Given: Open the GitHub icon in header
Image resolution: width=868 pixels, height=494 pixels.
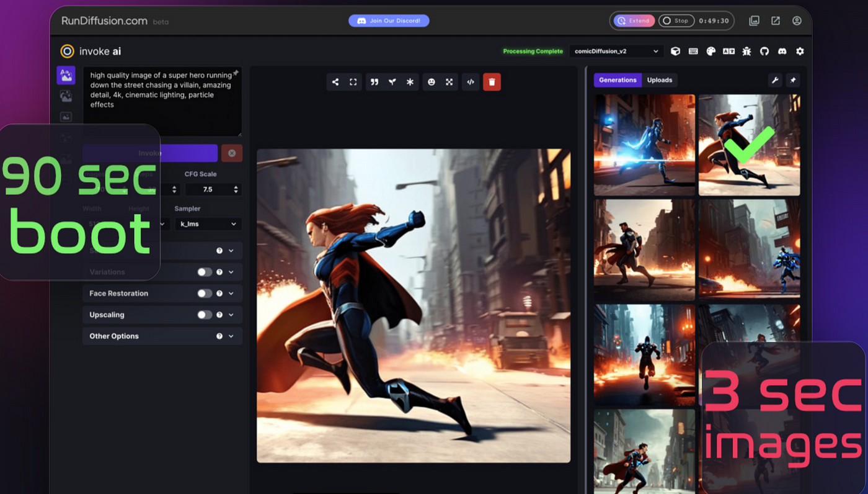Looking at the screenshot, I should point(764,52).
